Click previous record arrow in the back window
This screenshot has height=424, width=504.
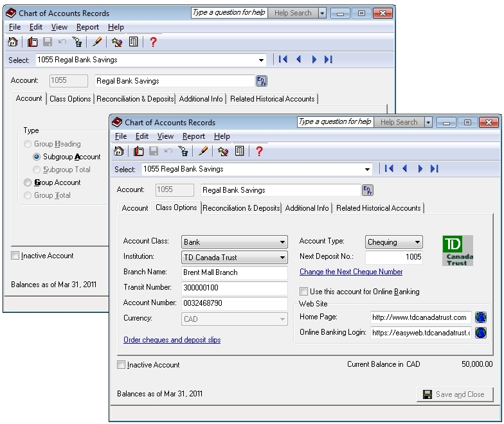[x=299, y=60]
